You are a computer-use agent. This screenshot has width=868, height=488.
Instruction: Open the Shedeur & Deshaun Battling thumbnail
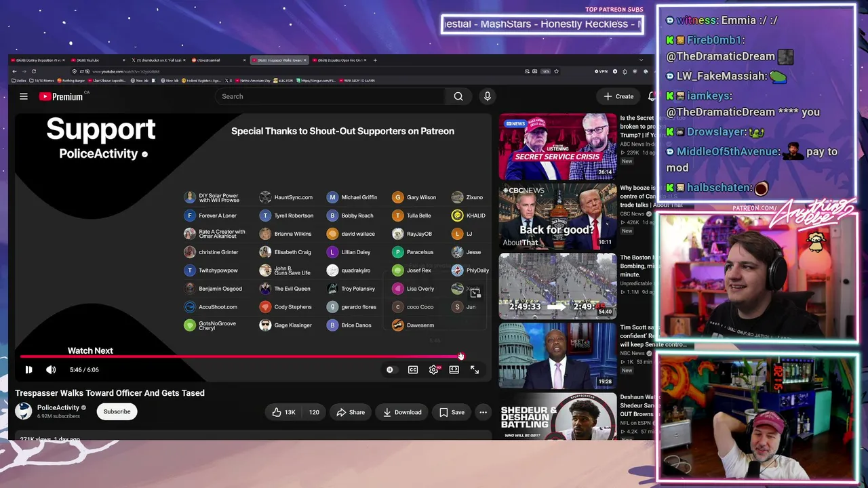click(557, 417)
